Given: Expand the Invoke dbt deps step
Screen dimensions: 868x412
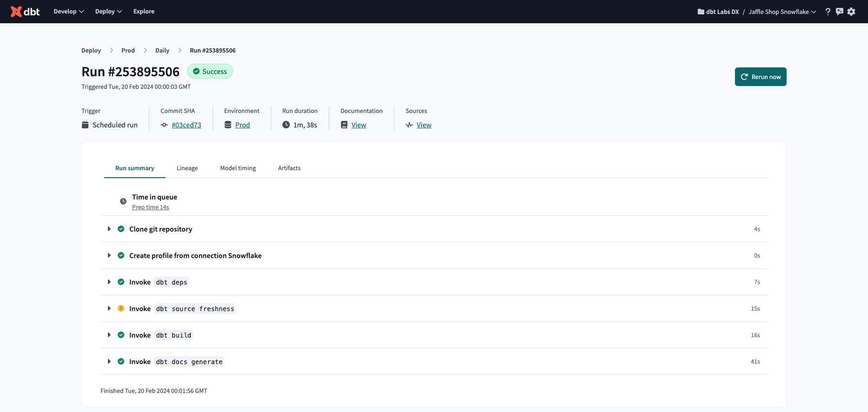Looking at the screenshot, I should [109, 282].
